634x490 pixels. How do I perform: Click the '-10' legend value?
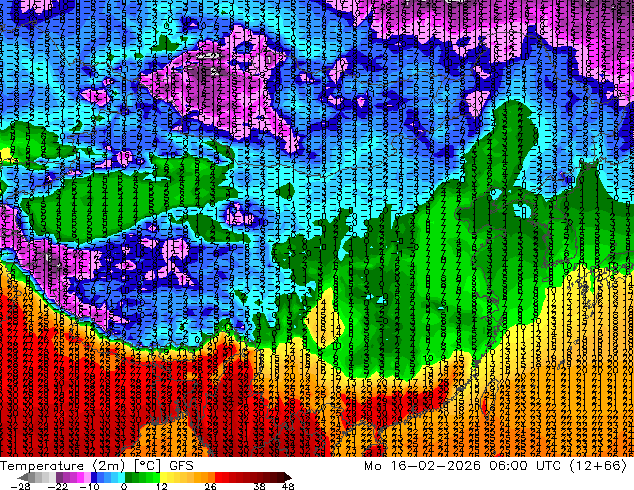click(89, 487)
